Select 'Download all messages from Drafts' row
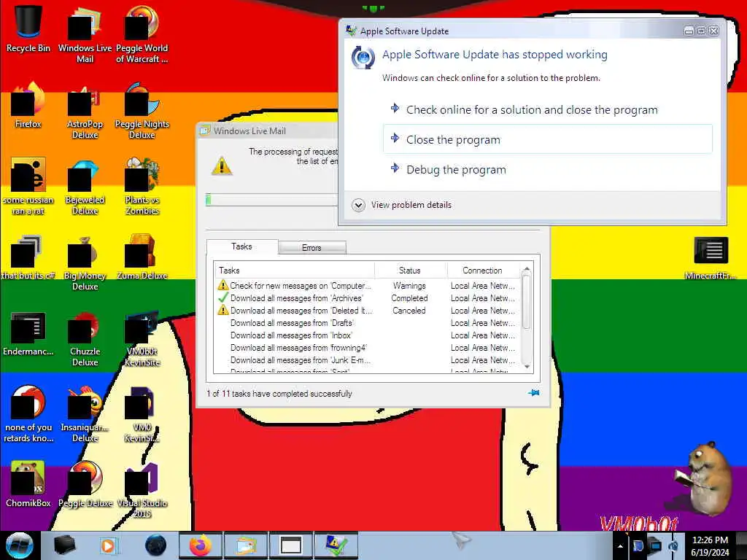747x560 pixels. click(x=367, y=323)
